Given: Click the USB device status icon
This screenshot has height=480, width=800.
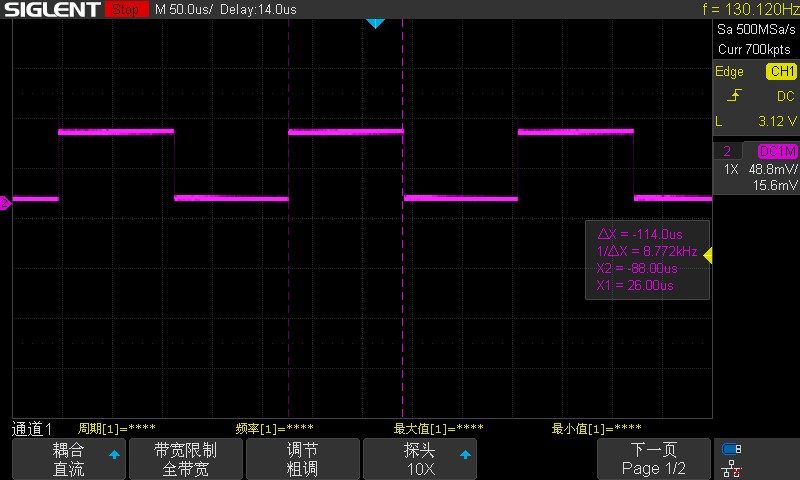Looking at the screenshot, I should [x=731, y=449].
